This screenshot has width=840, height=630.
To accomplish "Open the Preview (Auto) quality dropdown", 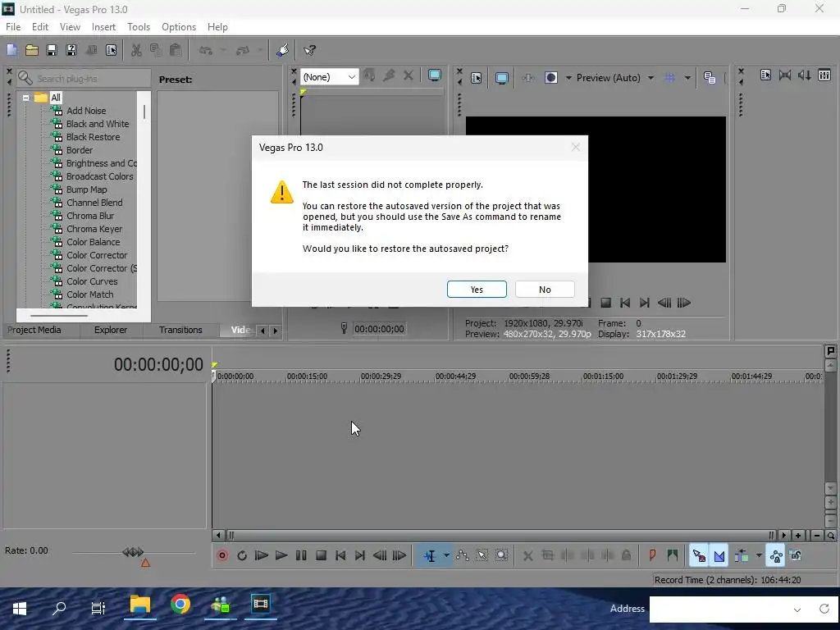I will tap(615, 78).
